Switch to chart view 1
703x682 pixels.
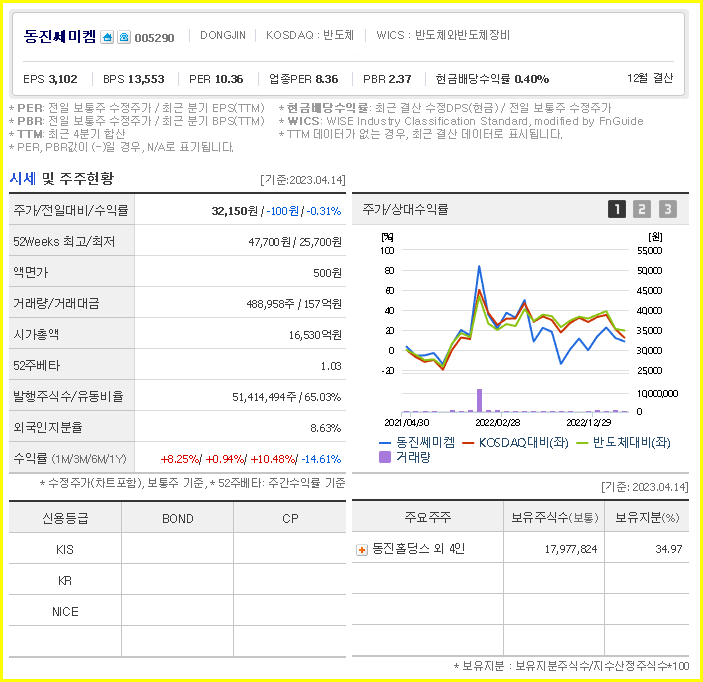616,209
